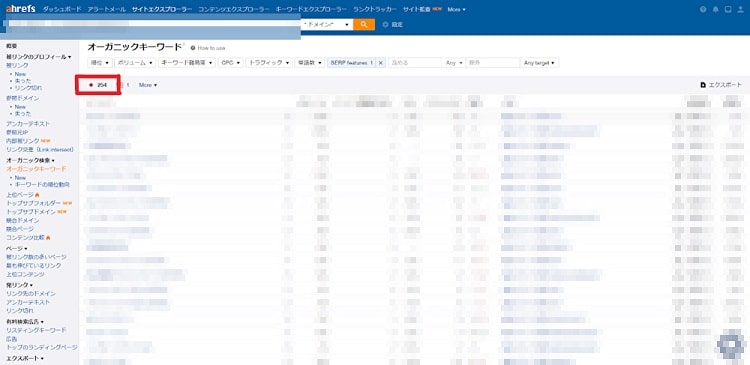The height and width of the screenshot is (365, 750).
Task: Open the domain mode dropdown in search bar
Action: pos(327,24)
